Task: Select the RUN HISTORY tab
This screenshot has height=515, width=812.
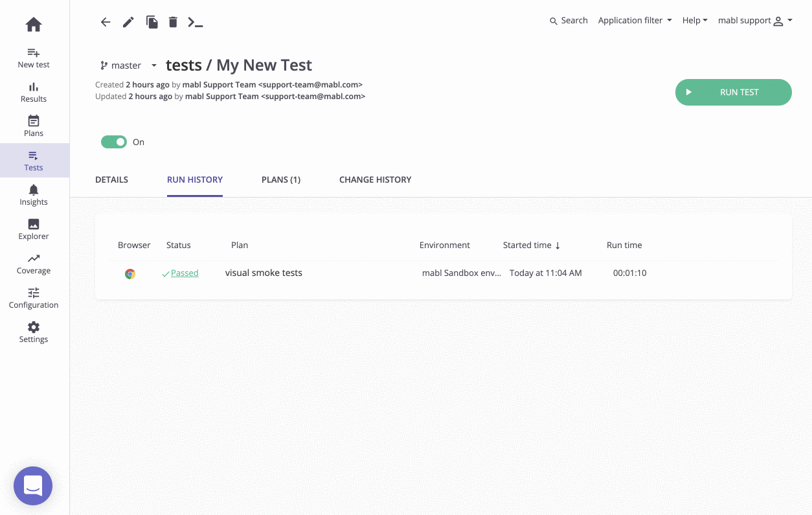Action: [x=195, y=179]
